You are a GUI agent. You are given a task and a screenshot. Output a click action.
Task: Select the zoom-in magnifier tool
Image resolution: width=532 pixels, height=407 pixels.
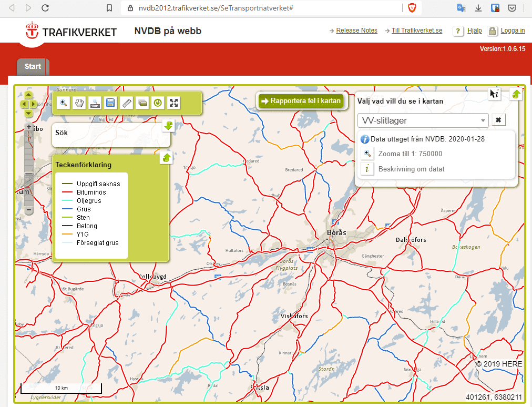64,103
